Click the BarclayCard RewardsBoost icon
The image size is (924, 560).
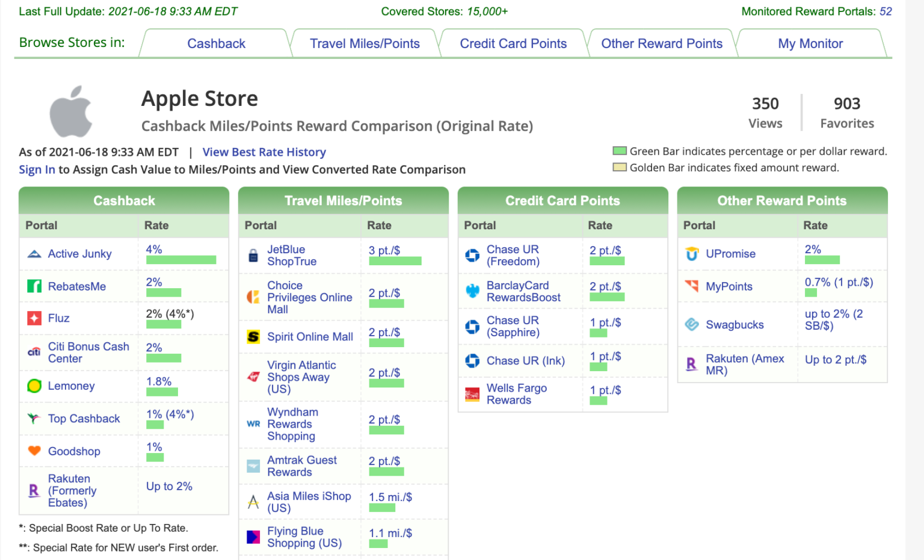click(472, 291)
